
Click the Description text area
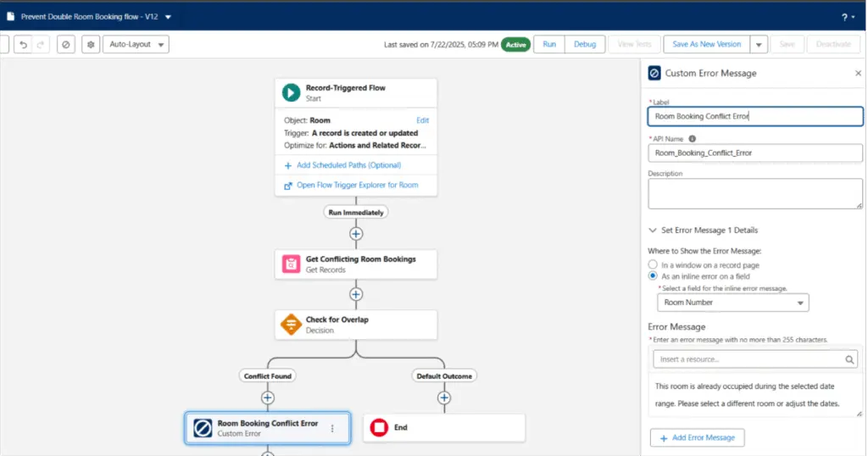coord(755,194)
